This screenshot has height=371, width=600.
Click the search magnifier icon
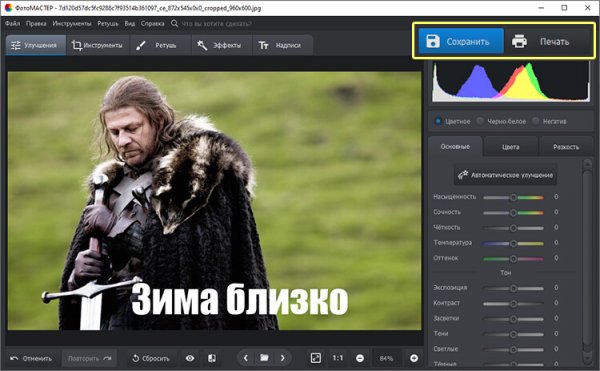click(174, 23)
